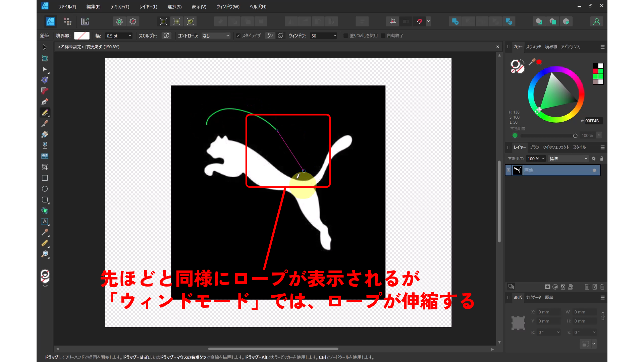
Task: Select the Move tool arrow
Action: [45, 47]
